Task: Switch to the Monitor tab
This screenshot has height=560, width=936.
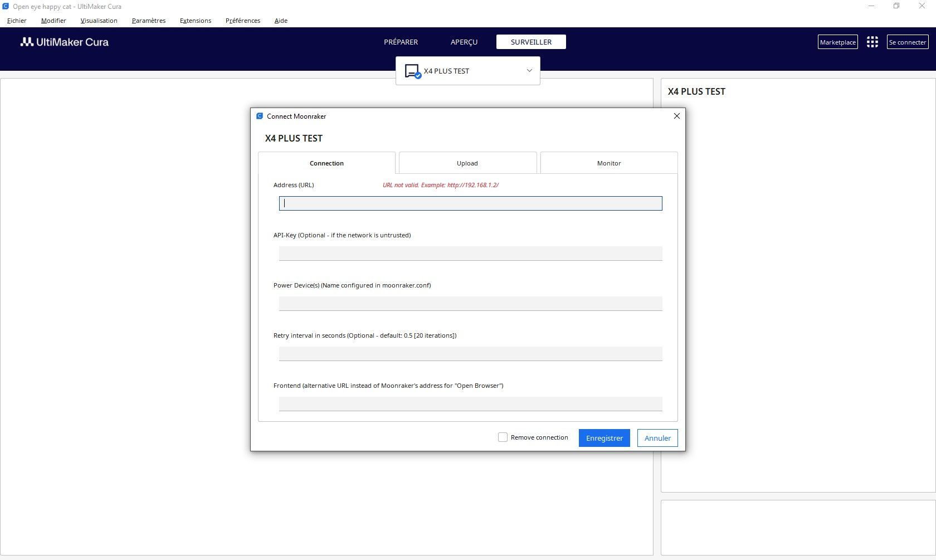Action: pyautogui.click(x=609, y=163)
